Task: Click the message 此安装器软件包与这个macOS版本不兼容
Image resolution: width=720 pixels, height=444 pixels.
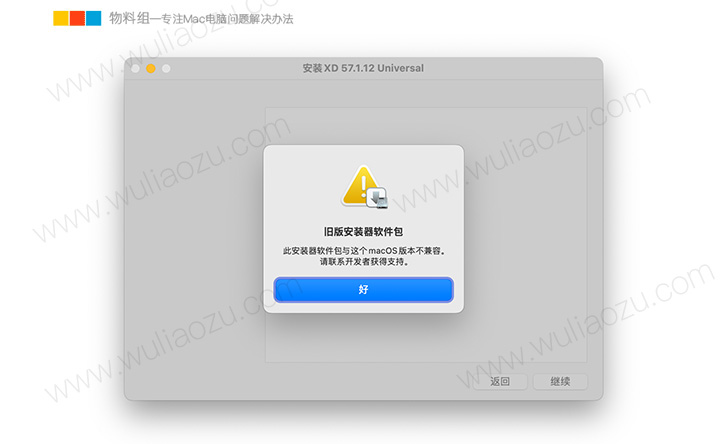Action: [364, 251]
